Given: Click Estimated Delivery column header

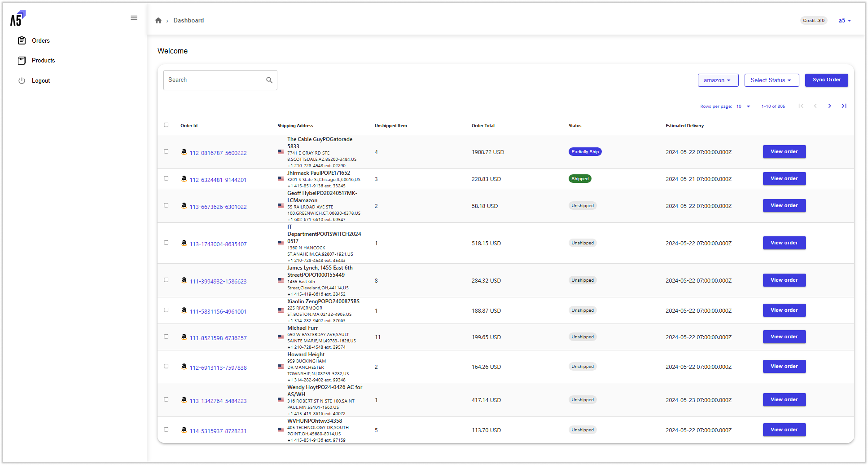Looking at the screenshot, I should click(684, 126).
